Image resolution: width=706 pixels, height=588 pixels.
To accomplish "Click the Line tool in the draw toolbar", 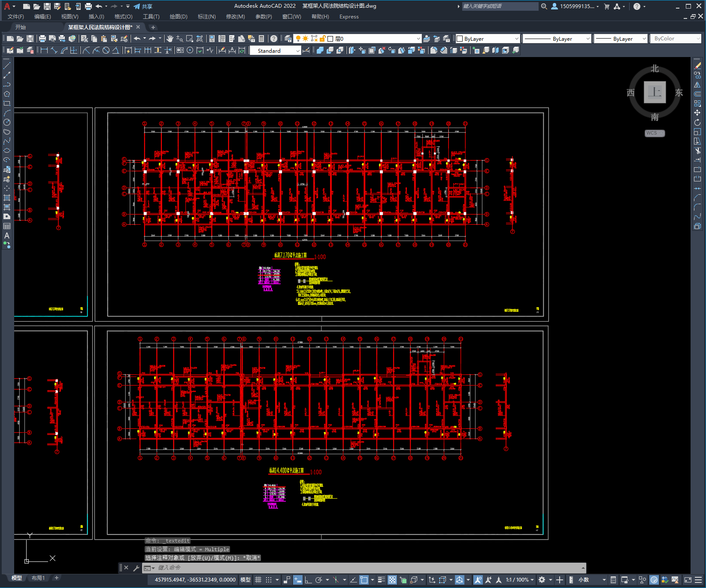I will (x=7, y=66).
